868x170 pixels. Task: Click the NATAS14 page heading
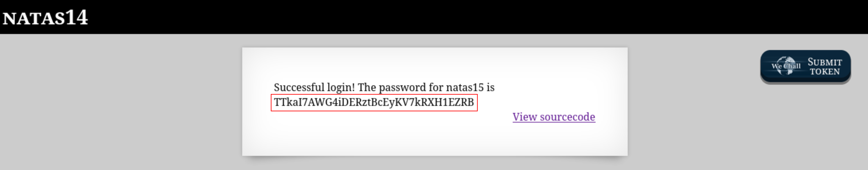[45, 18]
